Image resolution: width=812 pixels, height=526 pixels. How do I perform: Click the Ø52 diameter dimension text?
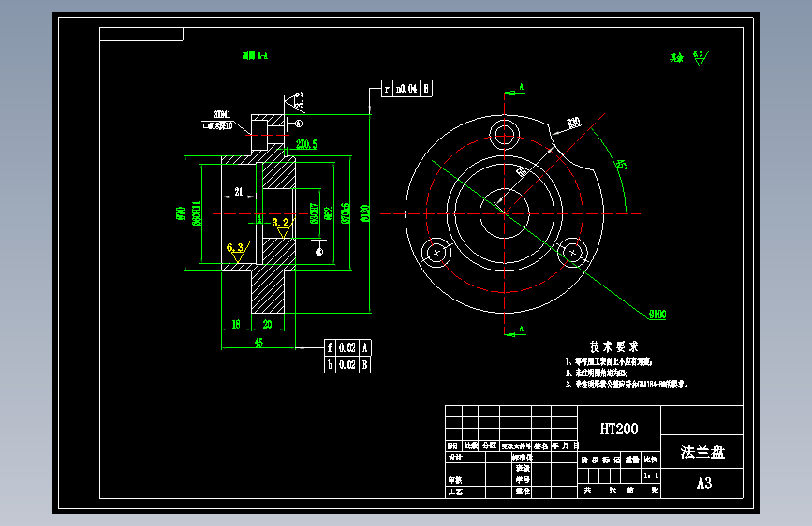329,214
